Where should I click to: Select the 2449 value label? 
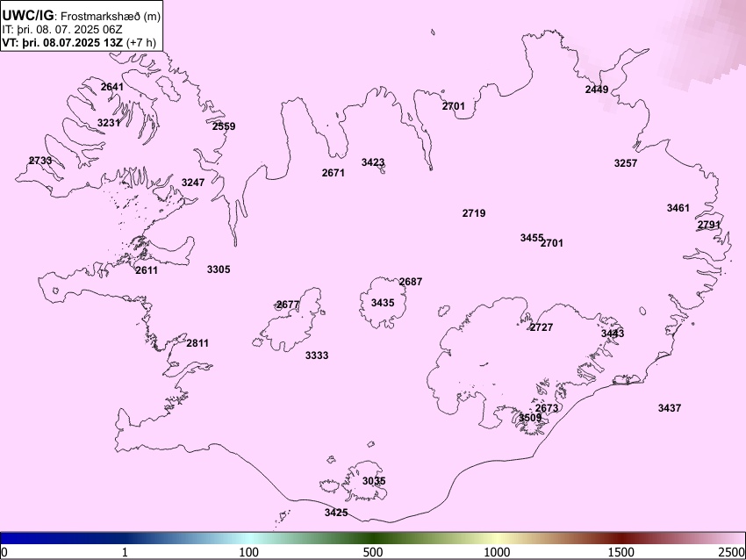(x=597, y=90)
